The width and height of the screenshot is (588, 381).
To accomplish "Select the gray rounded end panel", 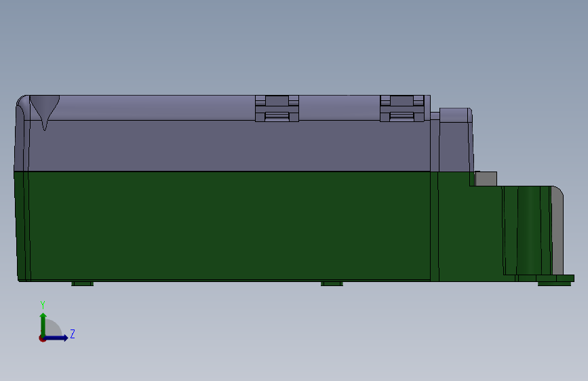I will tap(557, 230).
